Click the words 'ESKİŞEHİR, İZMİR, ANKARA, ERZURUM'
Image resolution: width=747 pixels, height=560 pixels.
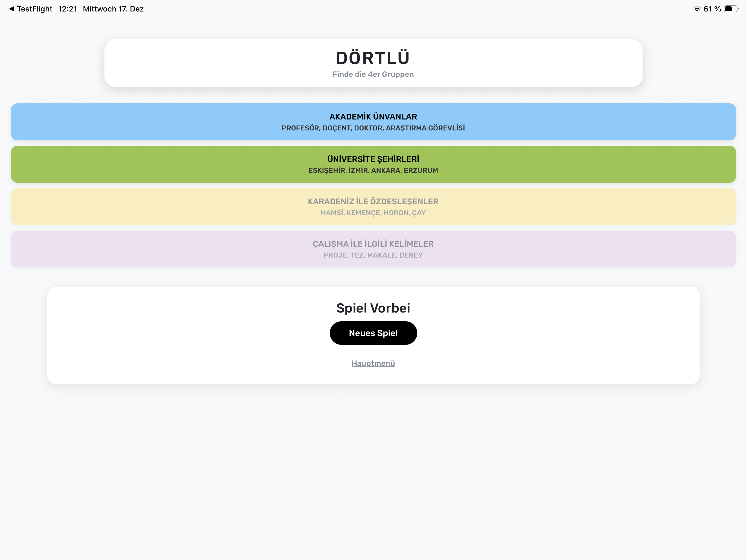coord(373,170)
